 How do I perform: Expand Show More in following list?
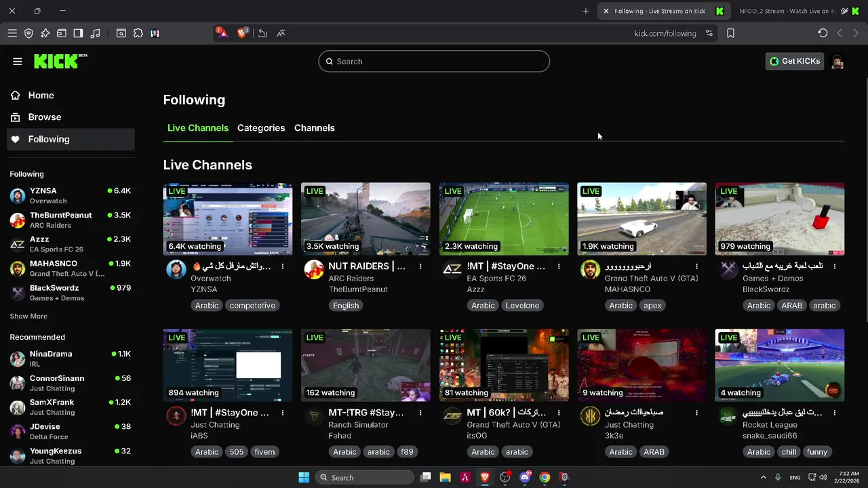(28, 317)
